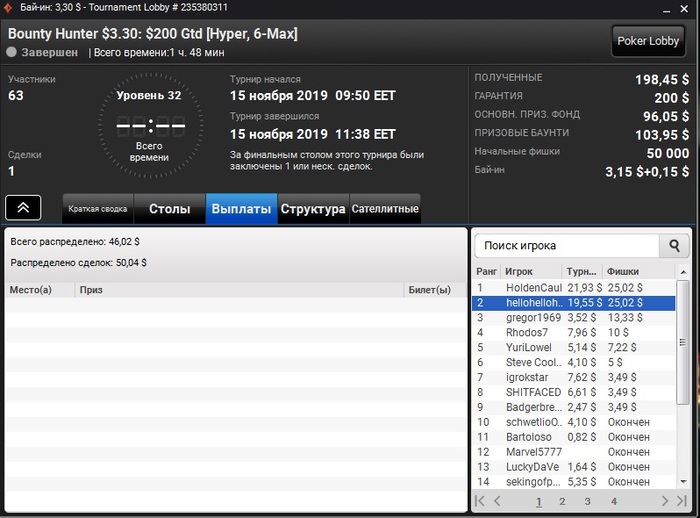Go to first page of player list
This screenshot has width=700, height=518.
(x=479, y=501)
